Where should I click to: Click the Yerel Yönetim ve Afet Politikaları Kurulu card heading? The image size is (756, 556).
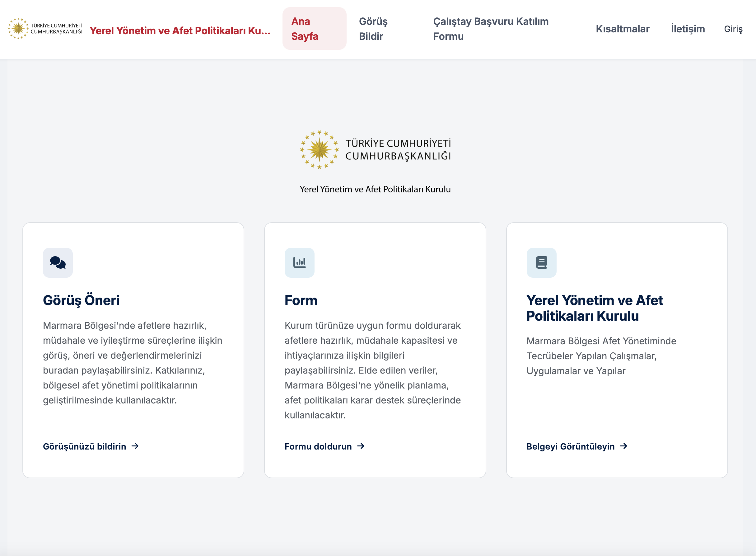[595, 308]
